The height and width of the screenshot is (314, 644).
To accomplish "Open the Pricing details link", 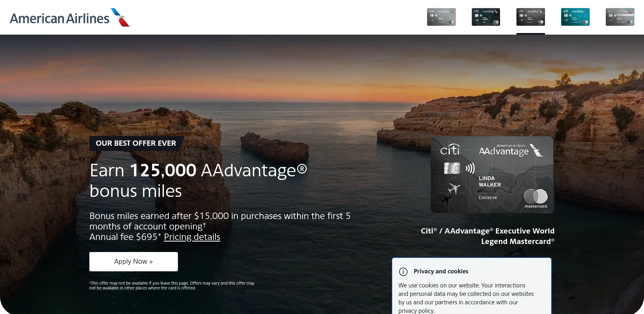I will 192,237.
